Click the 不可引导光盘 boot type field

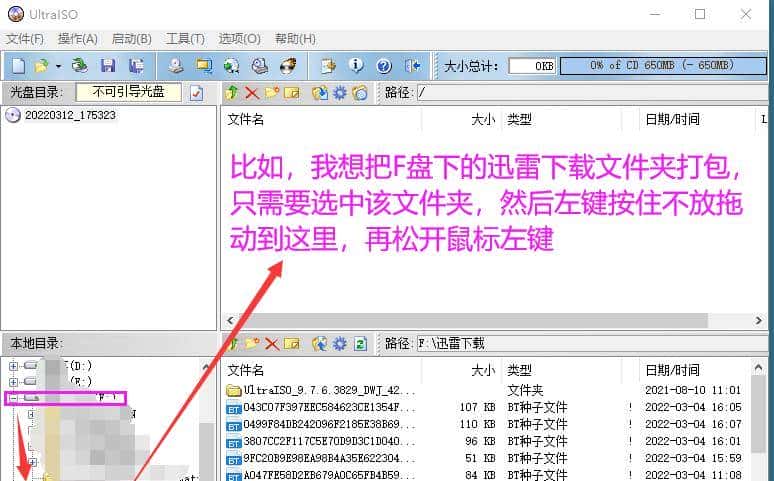click(128, 92)
